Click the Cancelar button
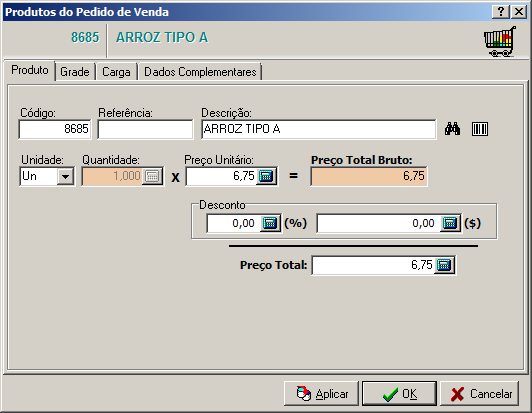Viewport: 532px width, 413px height. (x=480, y=394)
